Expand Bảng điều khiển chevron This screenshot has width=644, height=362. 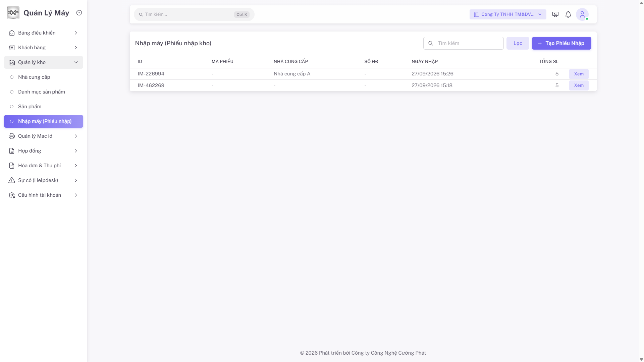[x=76, y=33]
